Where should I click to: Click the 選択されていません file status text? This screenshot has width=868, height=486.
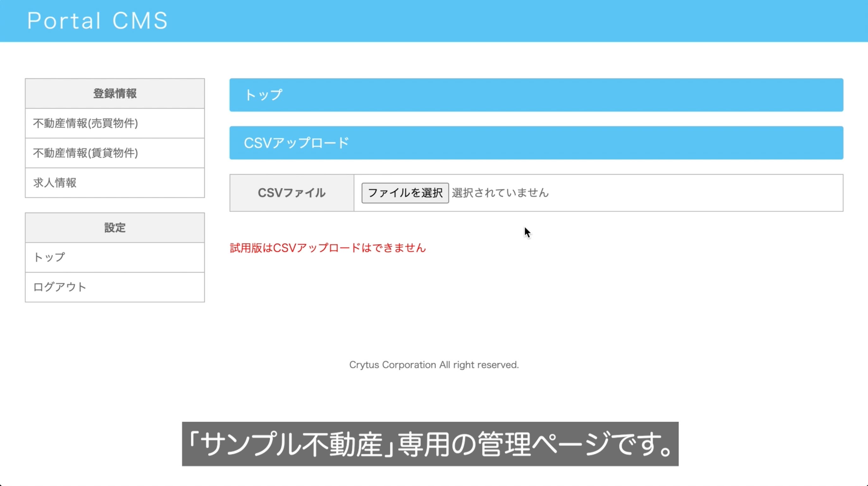[500, 193]
